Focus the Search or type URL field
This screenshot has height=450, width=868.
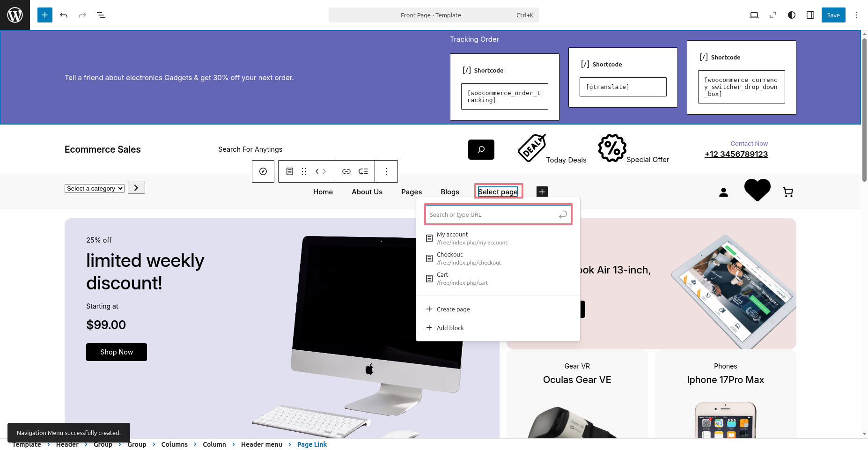point(492,214)
